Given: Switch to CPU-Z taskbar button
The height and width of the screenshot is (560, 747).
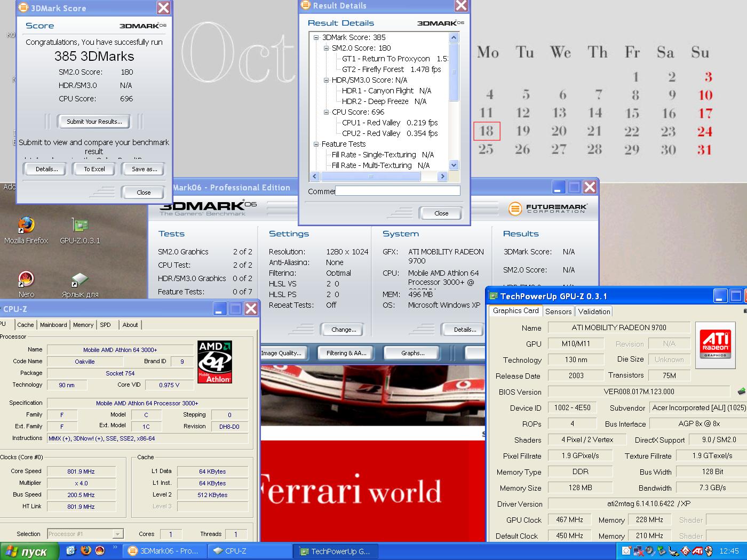Looking at the screenshot, I should coord(250,551).
